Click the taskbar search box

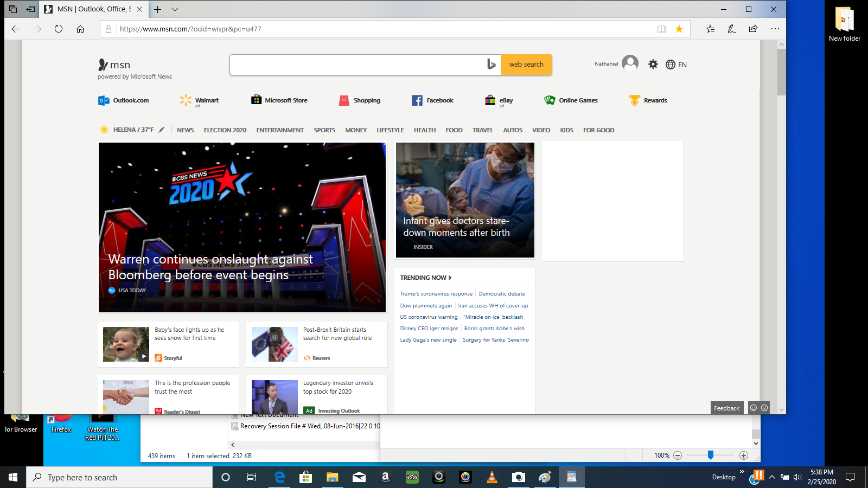pos(119,477)
